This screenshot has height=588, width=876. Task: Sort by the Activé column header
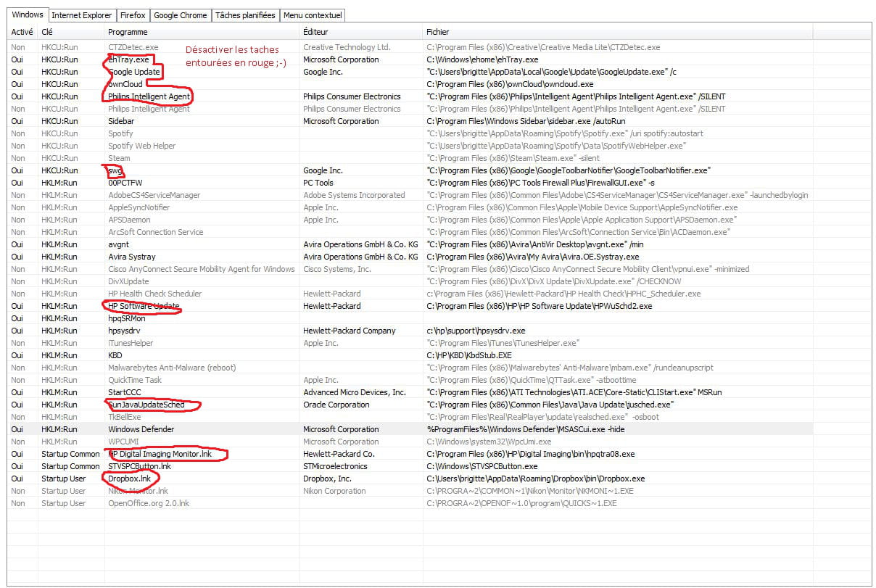[22, 32]
